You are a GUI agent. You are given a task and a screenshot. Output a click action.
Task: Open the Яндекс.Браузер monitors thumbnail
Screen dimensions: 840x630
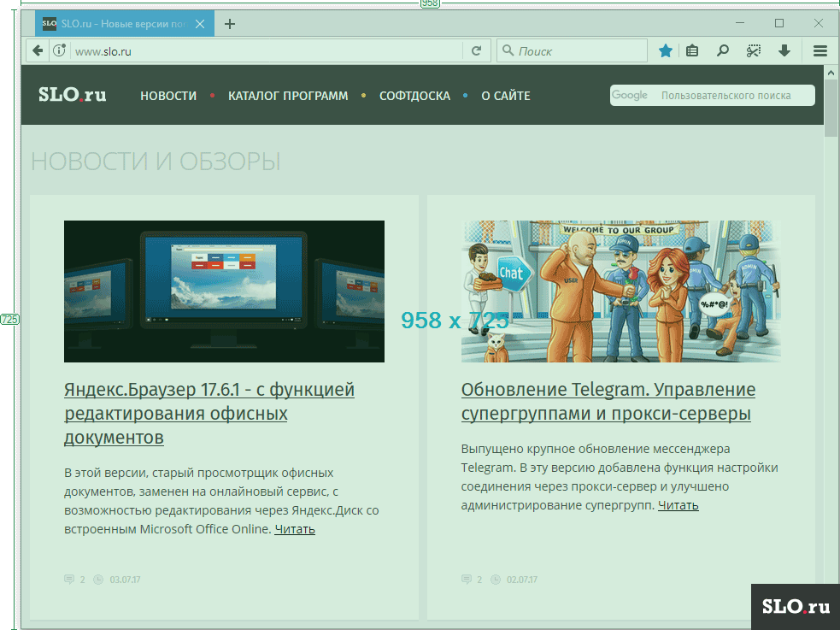(x=224, y=291)
